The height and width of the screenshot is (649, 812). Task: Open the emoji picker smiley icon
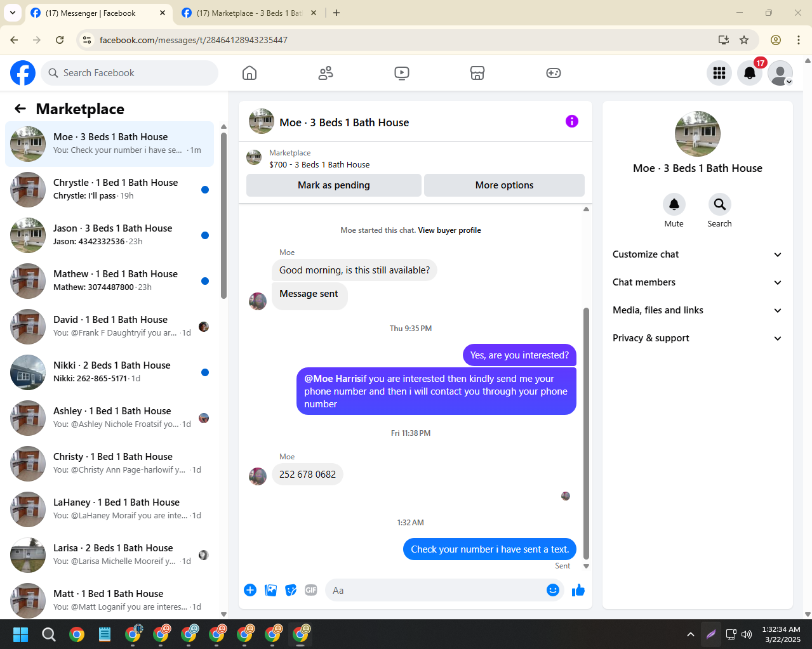coord(553,590)
